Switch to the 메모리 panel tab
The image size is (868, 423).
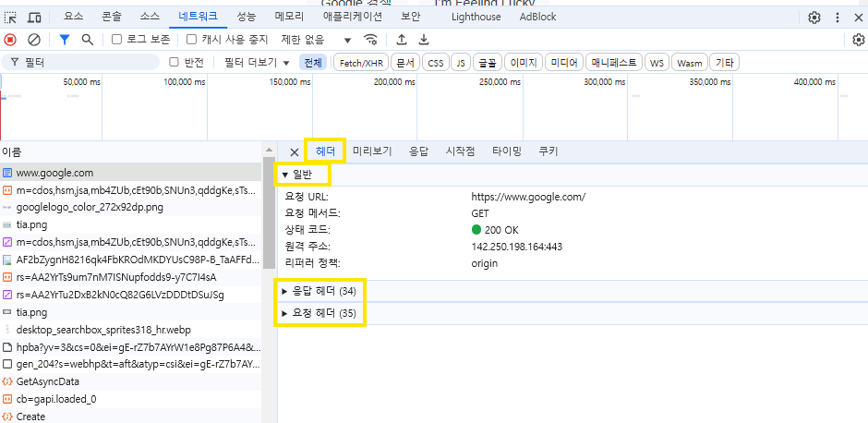(290, 18)
